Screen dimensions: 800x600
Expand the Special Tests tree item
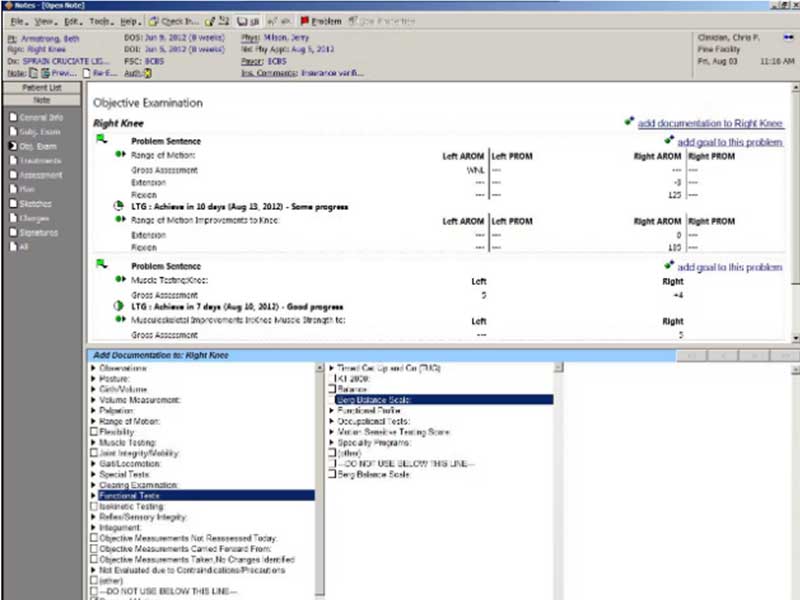pos(93,474)
